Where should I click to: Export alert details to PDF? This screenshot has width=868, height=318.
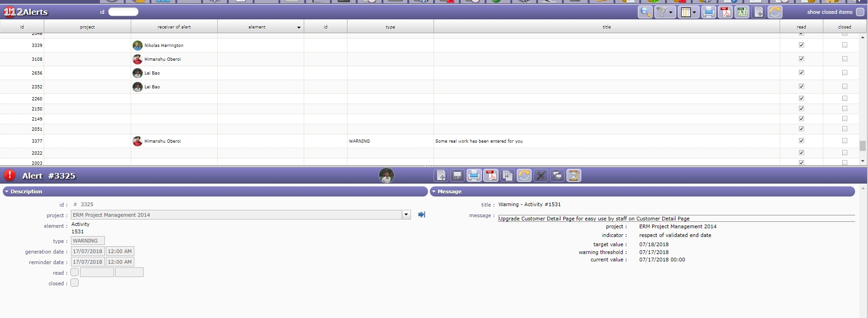coord(491,176)
